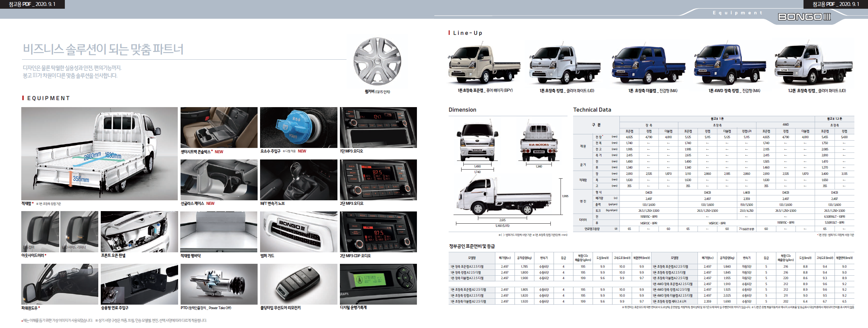
Task: Click the 'Line-Up' section heading
Action: (x=467, y=33)
